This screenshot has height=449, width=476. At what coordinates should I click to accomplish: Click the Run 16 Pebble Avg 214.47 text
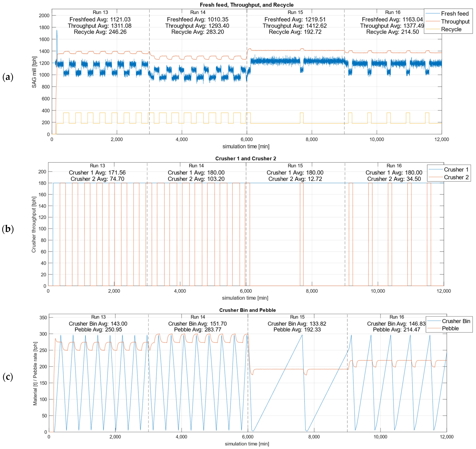click(396, 329)
